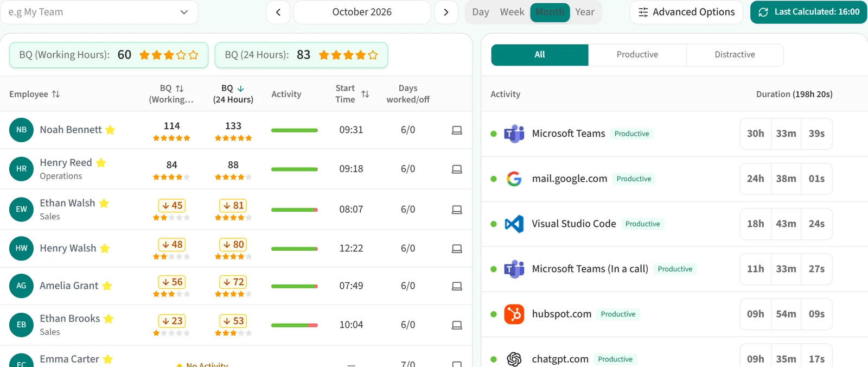
Task: Click the HubSpot logo icon
Action: coord(514,314)
